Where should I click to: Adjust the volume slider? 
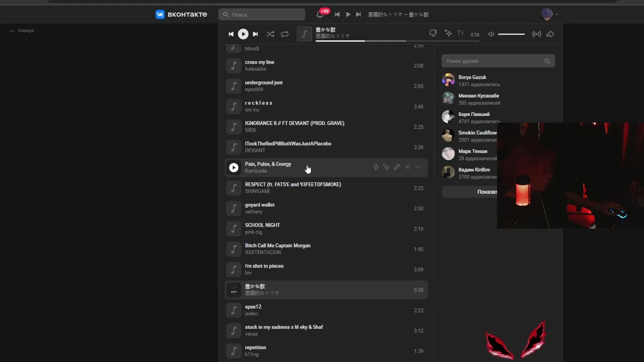click(511, 34)
